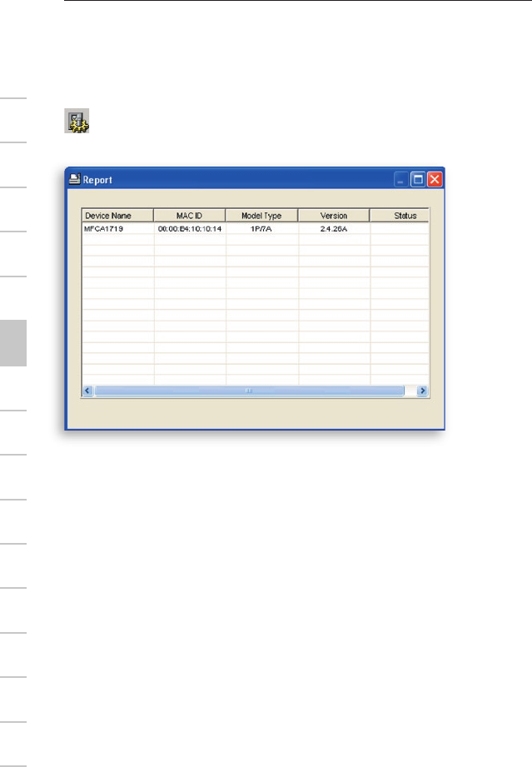Click the horizontal scrollbar left arrow

tap(88, 391)
